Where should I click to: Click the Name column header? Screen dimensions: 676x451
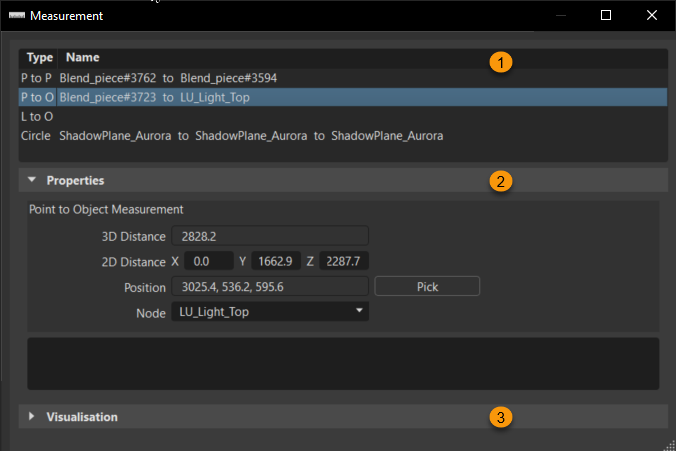coord(82,57)
